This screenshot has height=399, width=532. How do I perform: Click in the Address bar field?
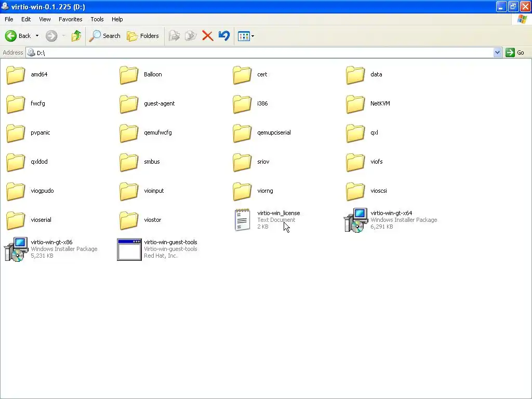pos(260,52)
